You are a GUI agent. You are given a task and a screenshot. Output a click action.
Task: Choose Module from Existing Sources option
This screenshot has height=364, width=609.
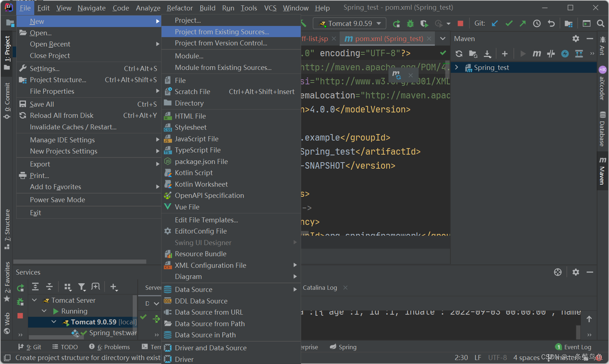click(231, 67)
